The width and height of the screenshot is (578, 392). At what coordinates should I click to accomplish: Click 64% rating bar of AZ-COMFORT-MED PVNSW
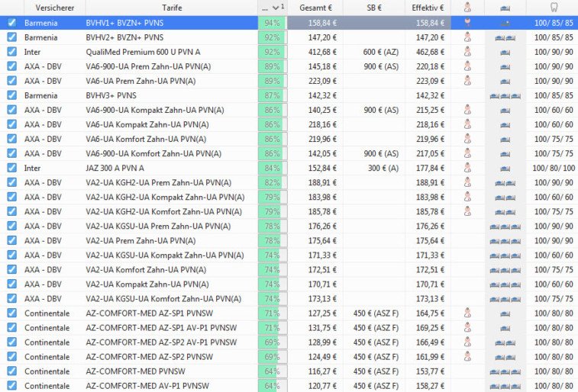click(273, 371)
